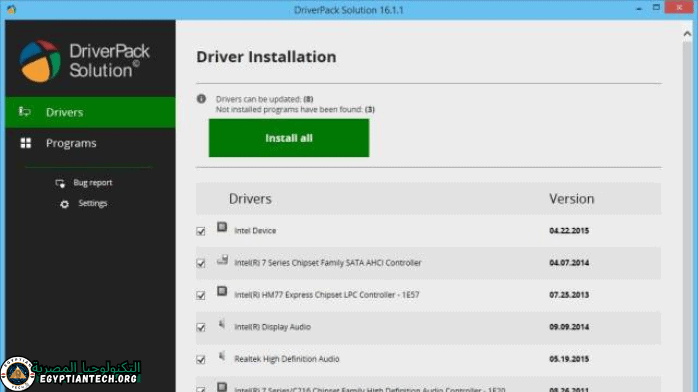Select Intel(R) Display Audio driver name

point(272,327)
